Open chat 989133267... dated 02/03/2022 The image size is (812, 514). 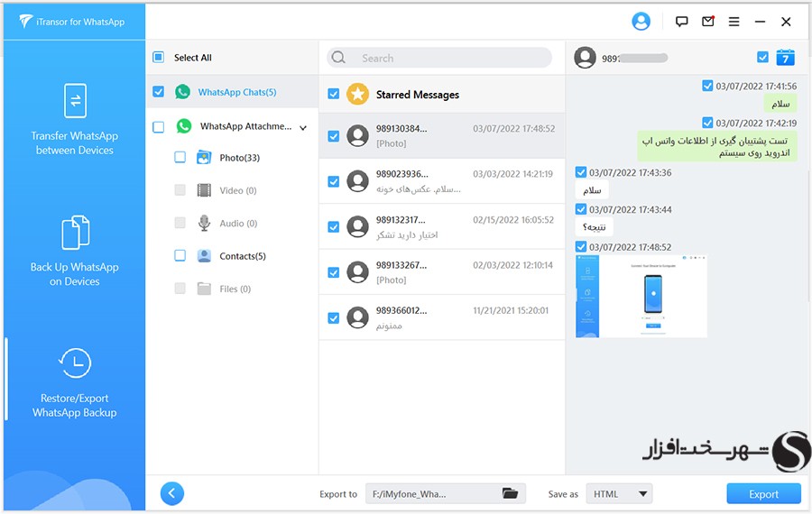click(x=442, y=272)
